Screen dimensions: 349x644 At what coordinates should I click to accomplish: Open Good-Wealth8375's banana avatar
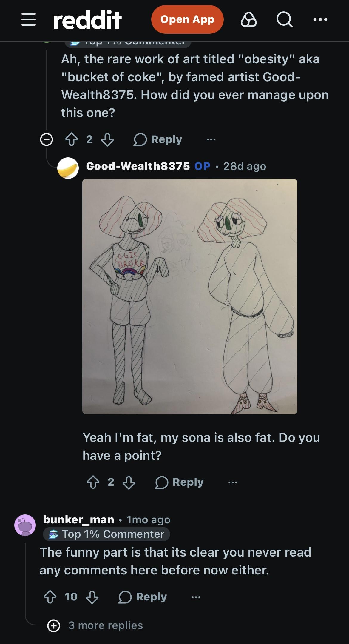tap(68, 168)
